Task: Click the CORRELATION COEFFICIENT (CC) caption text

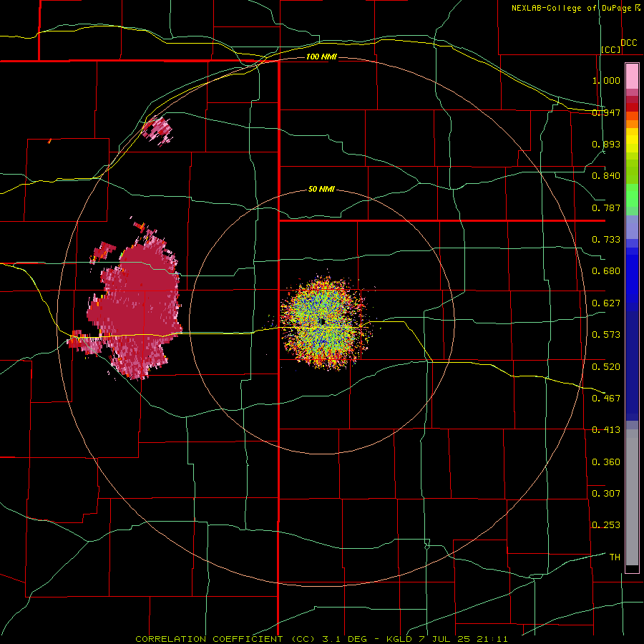Action: [x=225, y=639]
